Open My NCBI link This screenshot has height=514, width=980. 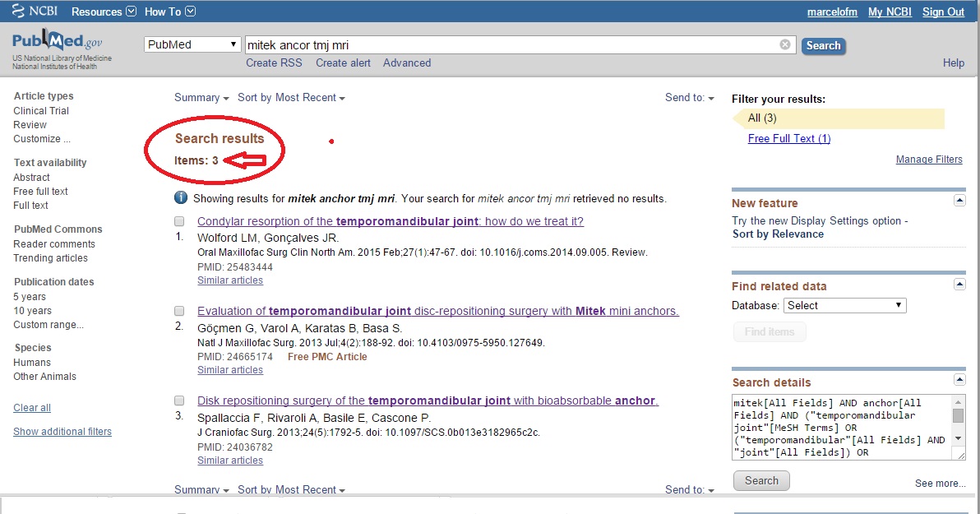point(890,12)
